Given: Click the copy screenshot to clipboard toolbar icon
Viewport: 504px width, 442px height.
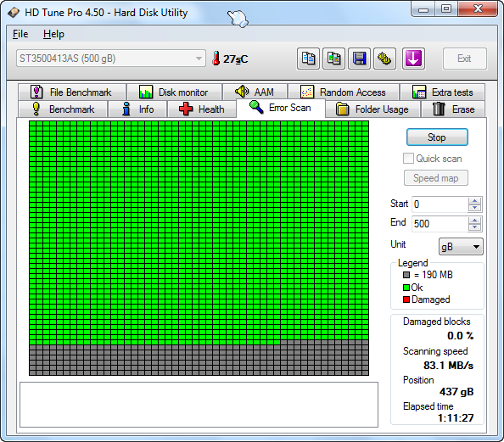Looking at the screenshot, I should 333,59.
